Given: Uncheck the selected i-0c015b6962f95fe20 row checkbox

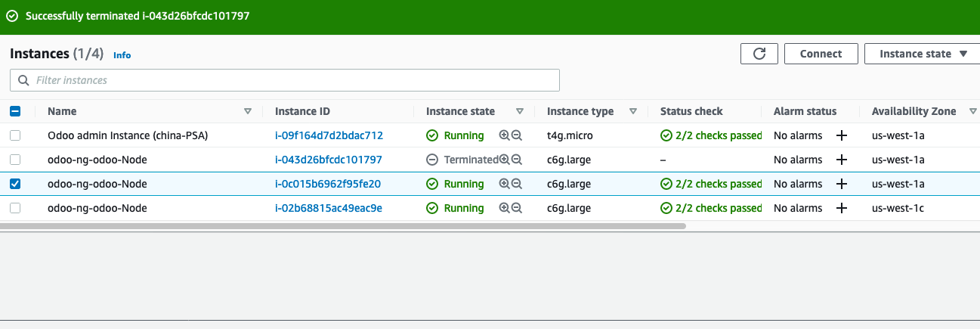Looking at the screenshot, I should pyautogui.click(x=15, y=185).
